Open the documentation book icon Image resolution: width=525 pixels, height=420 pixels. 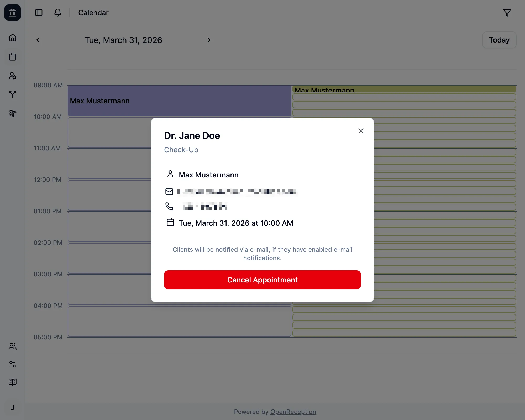(12, 382)
